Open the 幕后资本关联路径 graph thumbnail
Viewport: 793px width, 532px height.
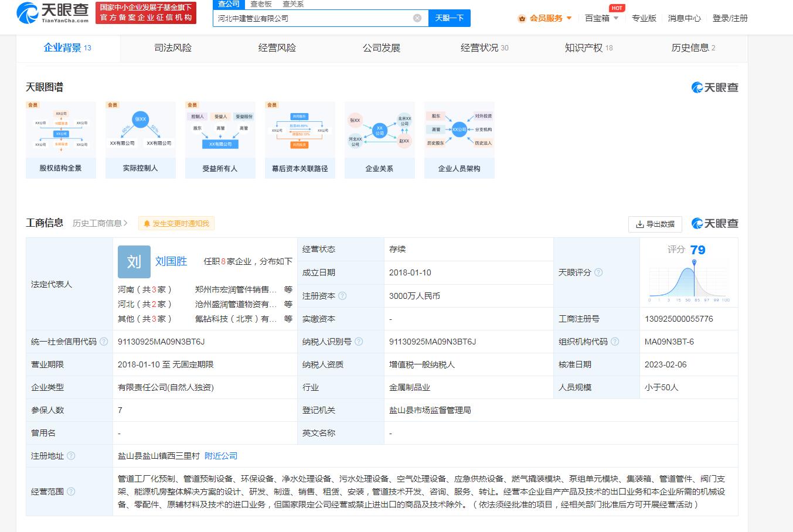tap(300, 140)
